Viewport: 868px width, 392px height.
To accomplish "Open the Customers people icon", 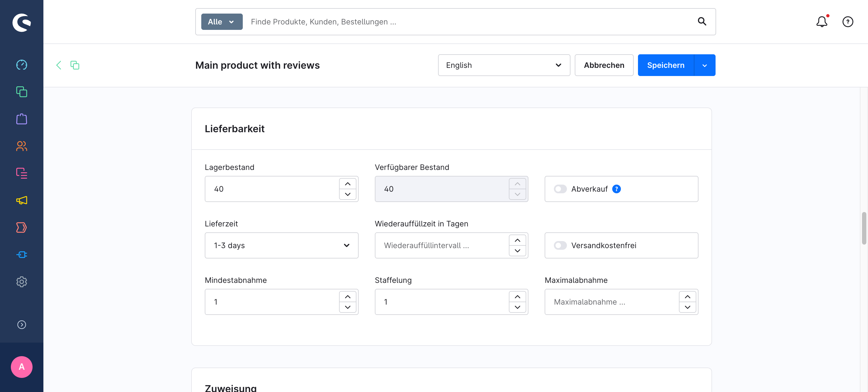I will (22, 146).
